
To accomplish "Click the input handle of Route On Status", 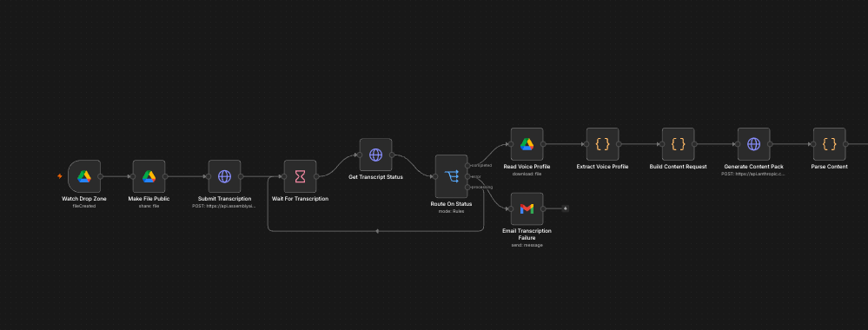I will (x=435, y=176).
